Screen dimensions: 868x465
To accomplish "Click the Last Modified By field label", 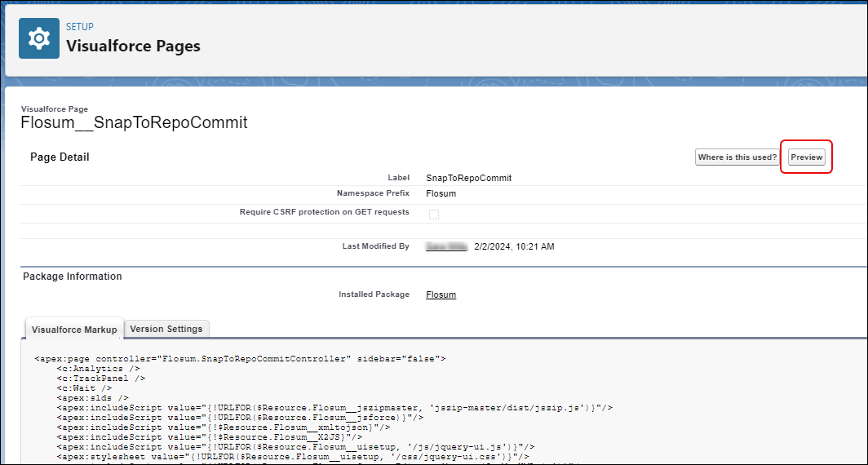I will [x=376, y=246].
